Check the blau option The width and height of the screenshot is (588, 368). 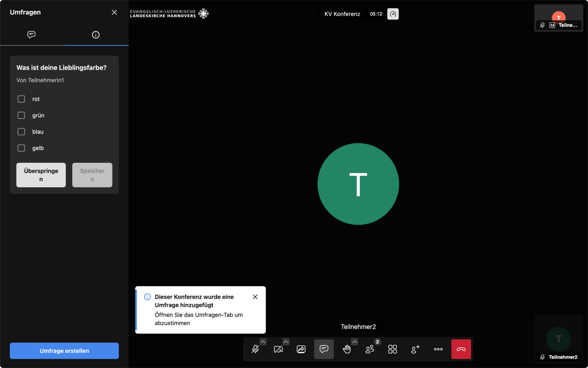click(21, 132)
